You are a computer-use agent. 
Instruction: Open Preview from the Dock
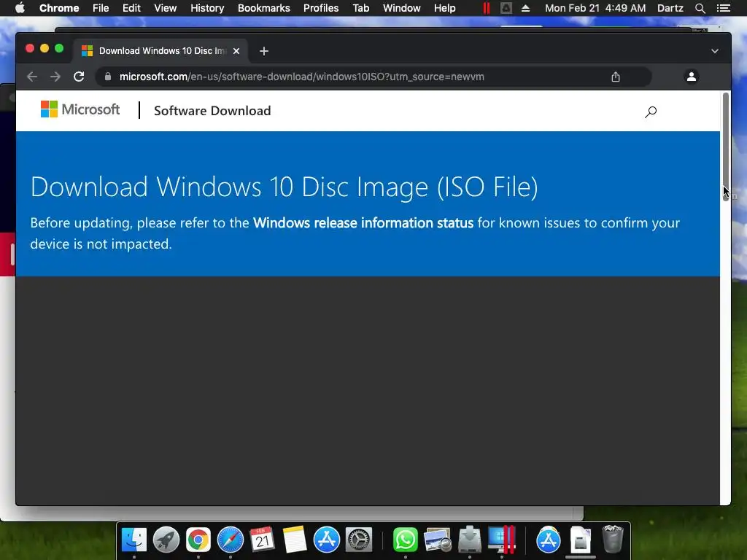tap(438, 540)
